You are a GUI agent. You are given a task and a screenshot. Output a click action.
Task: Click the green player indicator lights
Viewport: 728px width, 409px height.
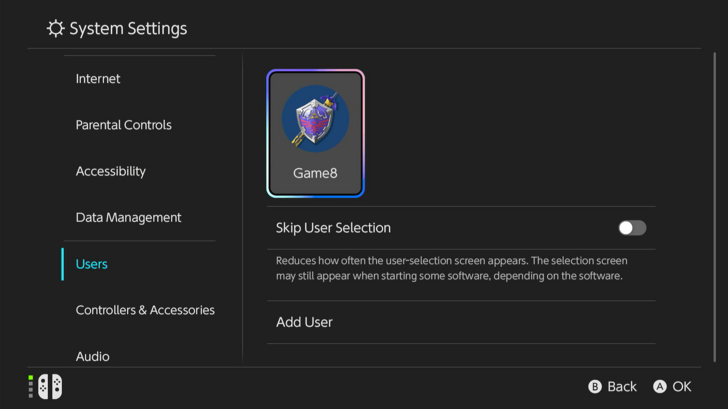click(31, 386)
